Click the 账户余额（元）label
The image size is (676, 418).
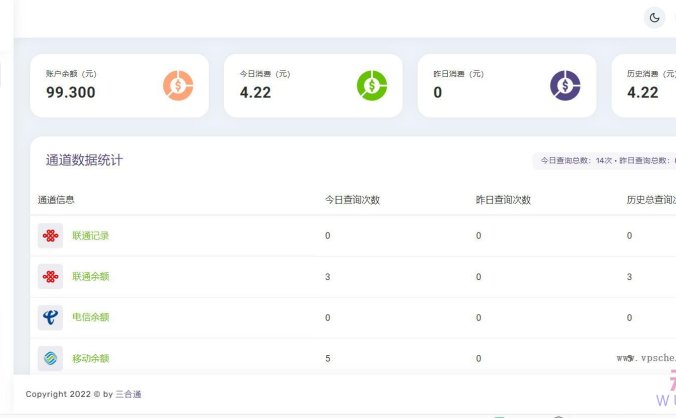click(72, 74)
